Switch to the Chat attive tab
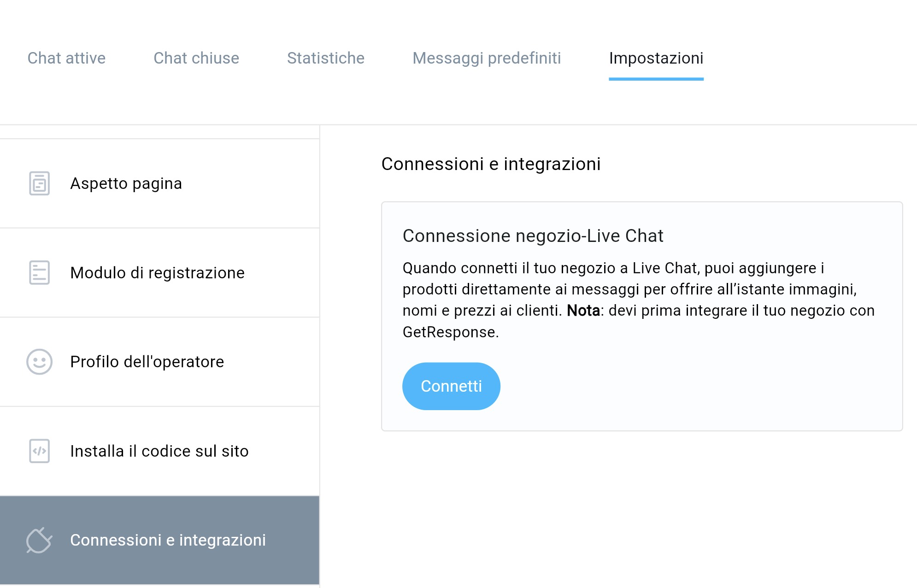 [66, 58]
